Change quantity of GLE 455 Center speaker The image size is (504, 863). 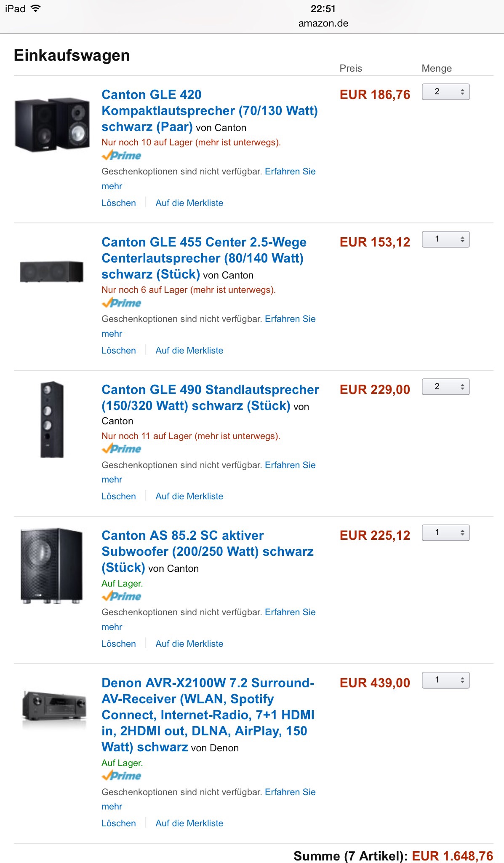coord(445,239)
